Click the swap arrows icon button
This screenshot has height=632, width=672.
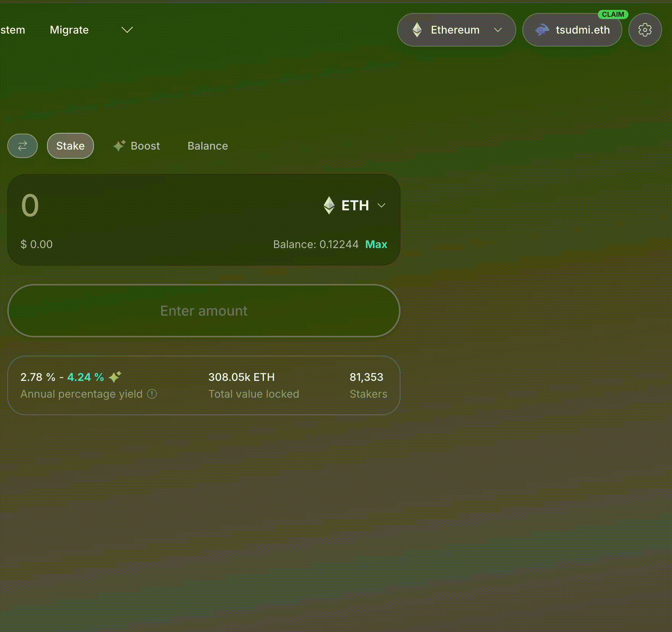[23, 146]
